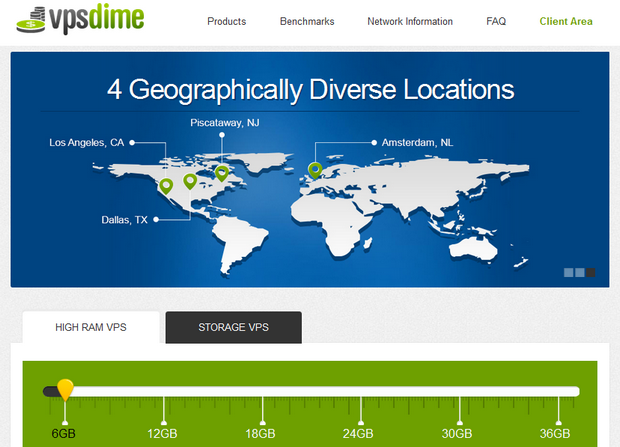Viewport: 620px width, 447px height.
Task: Choose the 18GB slider label
Action: (260, 434)
